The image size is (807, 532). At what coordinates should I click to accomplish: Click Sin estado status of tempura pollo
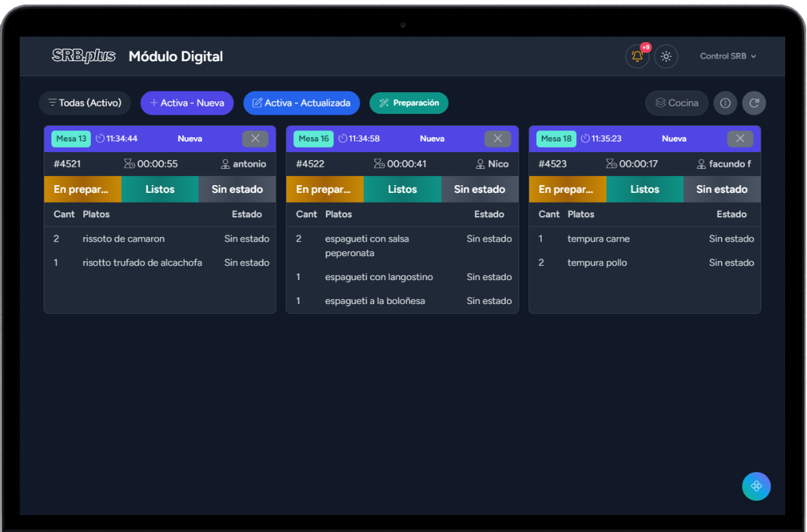tap(731, 262)
